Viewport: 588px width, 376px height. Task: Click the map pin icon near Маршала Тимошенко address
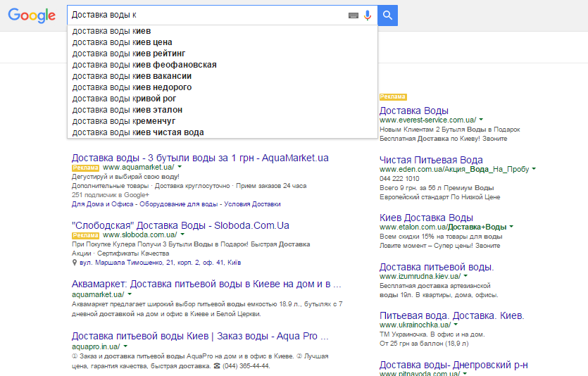75,263
